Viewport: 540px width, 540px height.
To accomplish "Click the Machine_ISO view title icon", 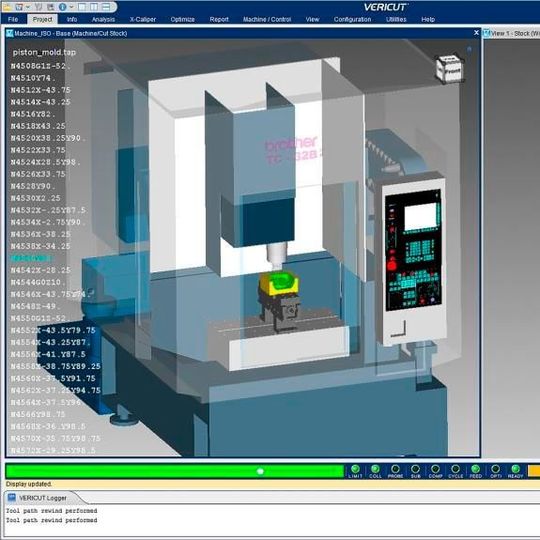I will (10, 33).
